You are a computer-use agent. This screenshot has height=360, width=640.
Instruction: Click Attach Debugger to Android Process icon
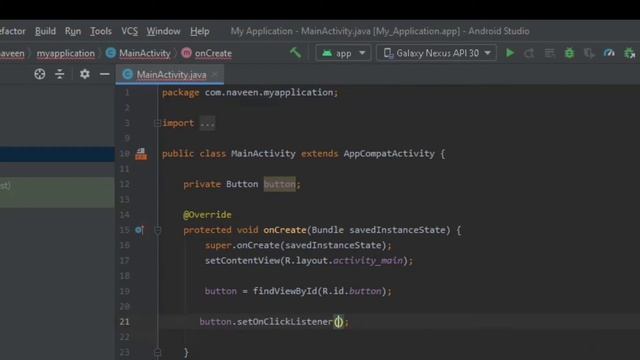click(x=629, y=53)
